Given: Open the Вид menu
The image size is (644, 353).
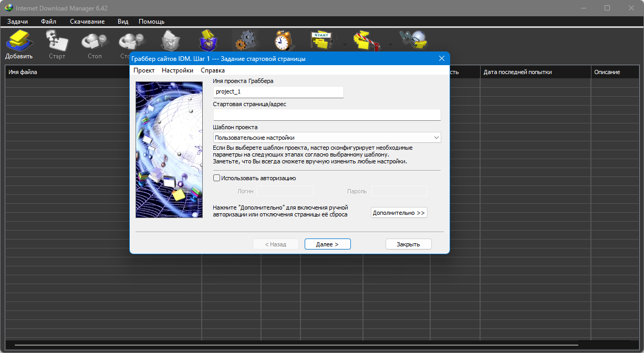Looking at the screenshot, I should [123, 22].
